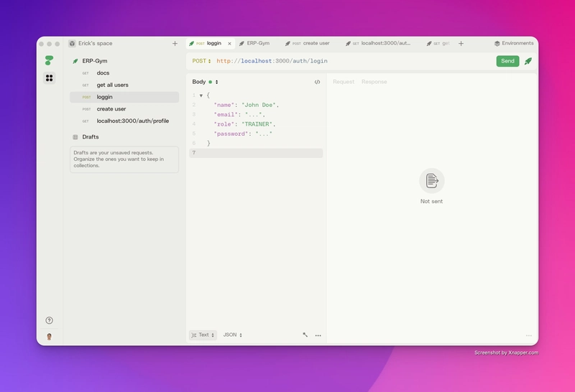Open the three-dot menu below body editor

tap(318, 335)
